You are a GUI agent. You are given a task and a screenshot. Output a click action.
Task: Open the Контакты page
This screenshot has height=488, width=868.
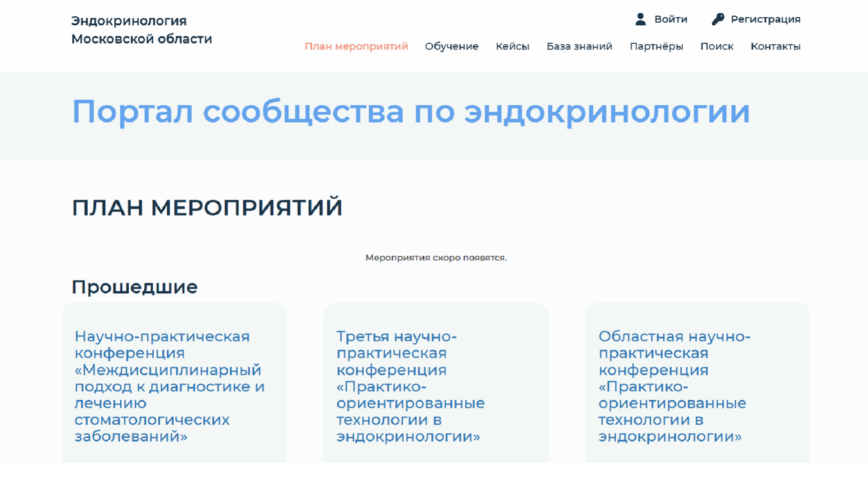(775, 46)
